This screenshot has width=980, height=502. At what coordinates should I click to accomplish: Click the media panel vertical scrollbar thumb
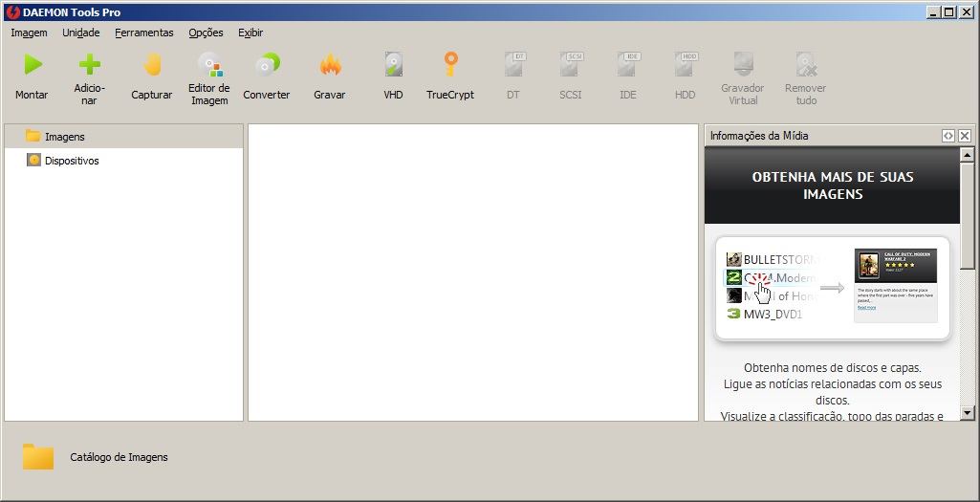coord(968,216)
